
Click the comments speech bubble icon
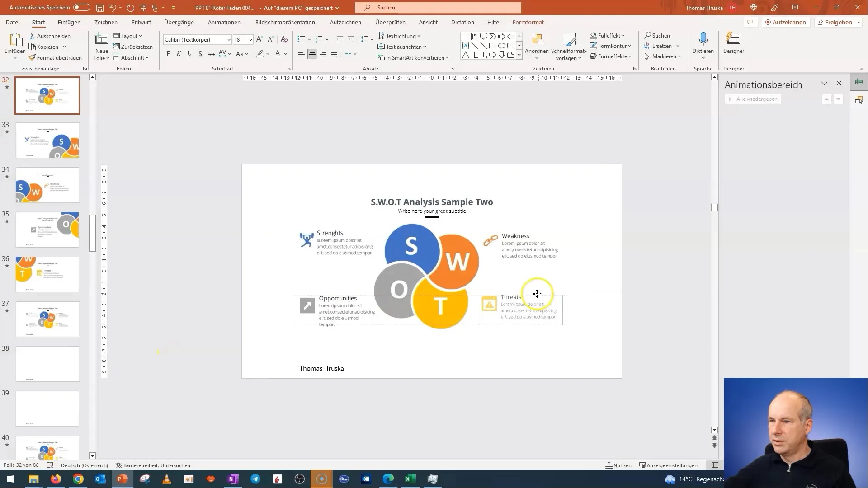[750, 22]
